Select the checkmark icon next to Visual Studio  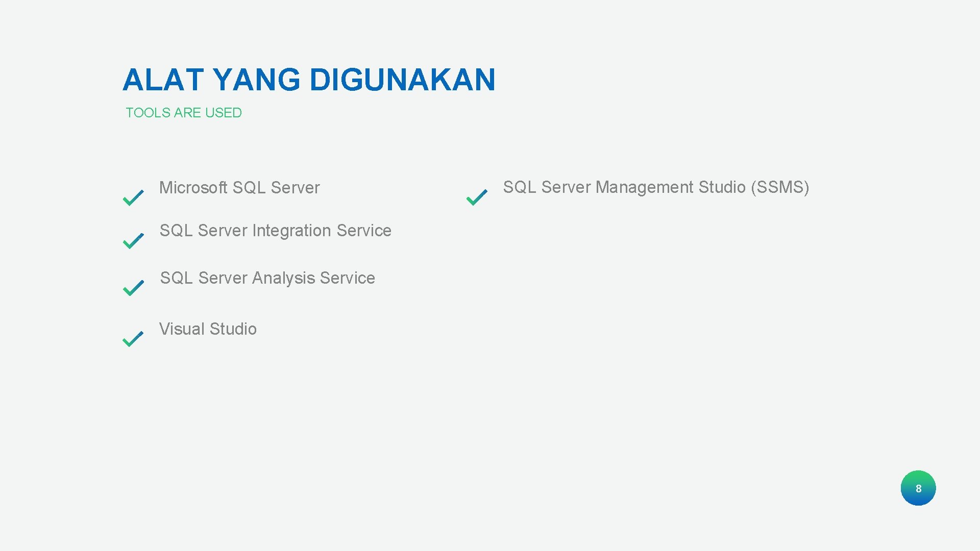click(x=133, y=338)
